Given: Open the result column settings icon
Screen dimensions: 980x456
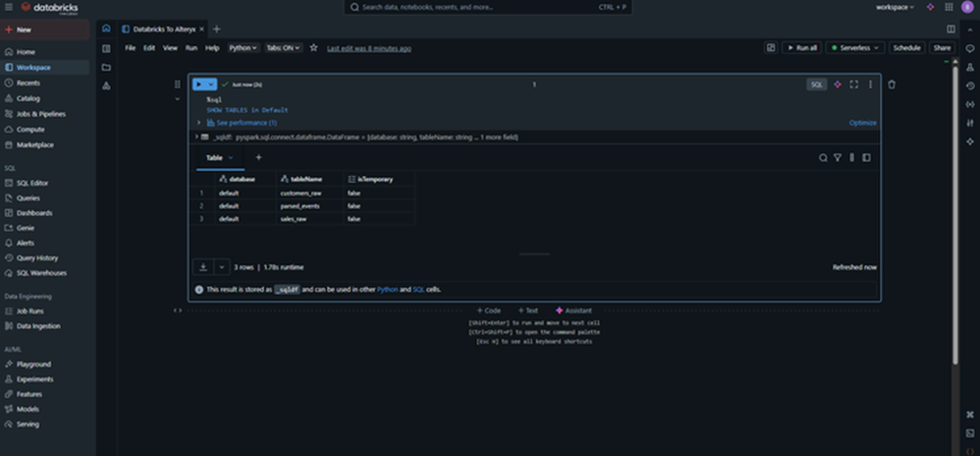Looking at the screenshot, I should pyautogui.click(x=851, y=157).
